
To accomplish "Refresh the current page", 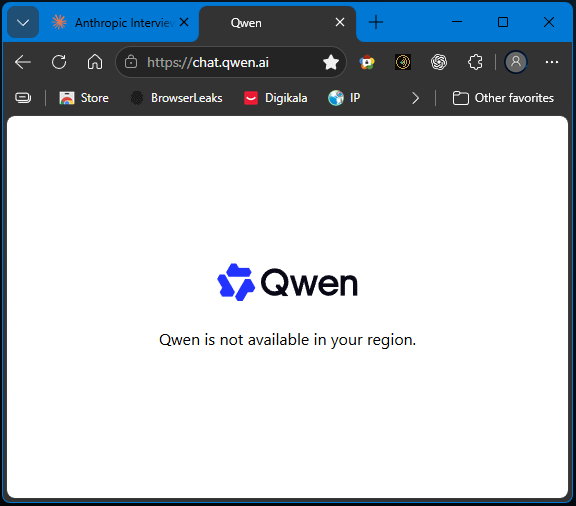I will click(x=59, y=62).
